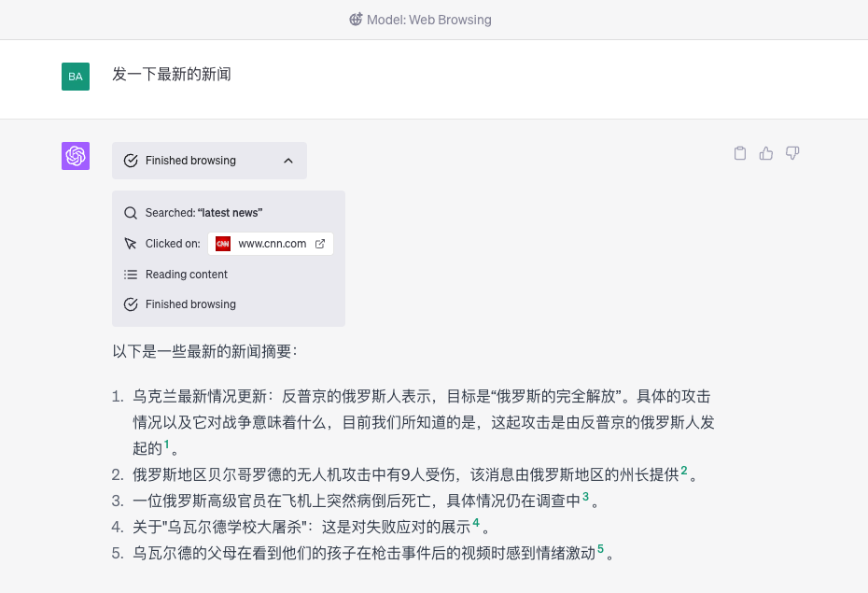Click the ChatGPT assistant avatar icon
Screen dimensions: 868x593
(x=76, y=156)
